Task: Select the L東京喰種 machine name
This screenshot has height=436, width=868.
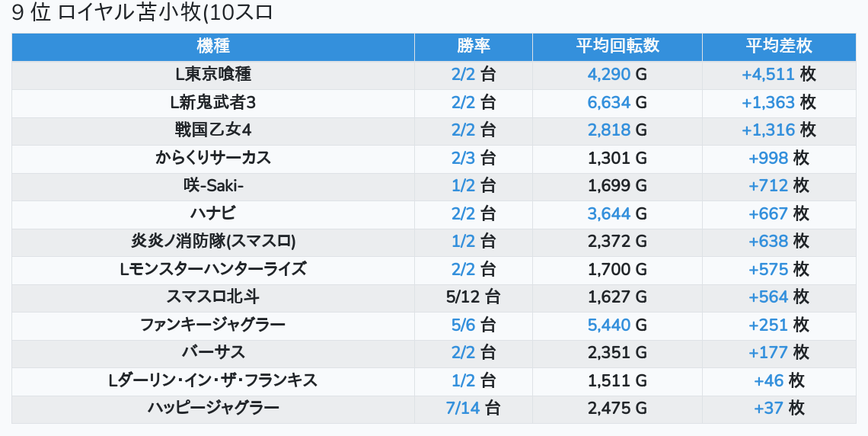Action: click(x=213, y=75)
